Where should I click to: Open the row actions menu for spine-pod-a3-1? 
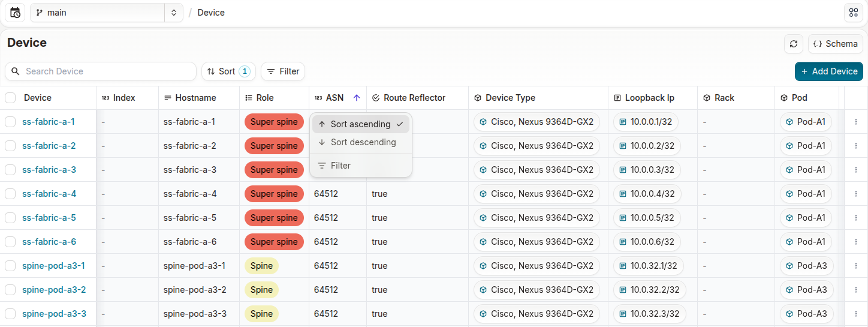(856, 266)
